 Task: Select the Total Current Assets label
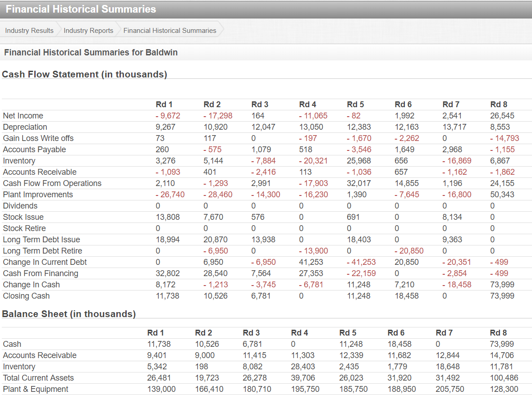[38, 378]
